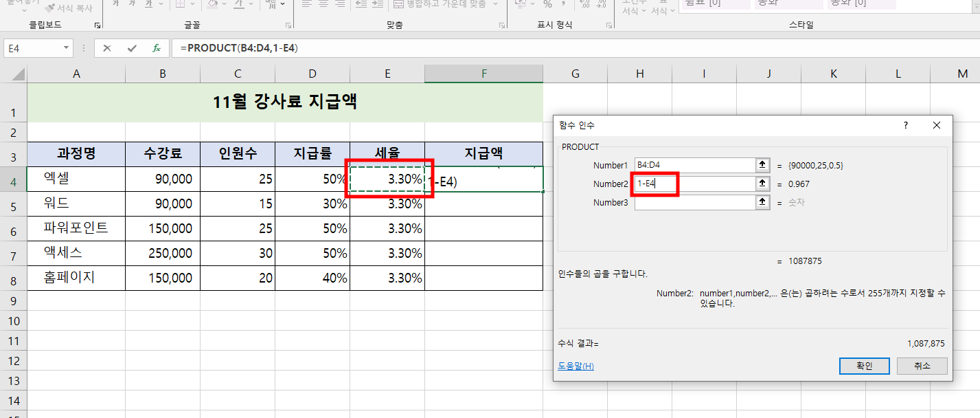Click the increase decimal icon
Screen dimensions: 980x418
[x=584, y=4]
